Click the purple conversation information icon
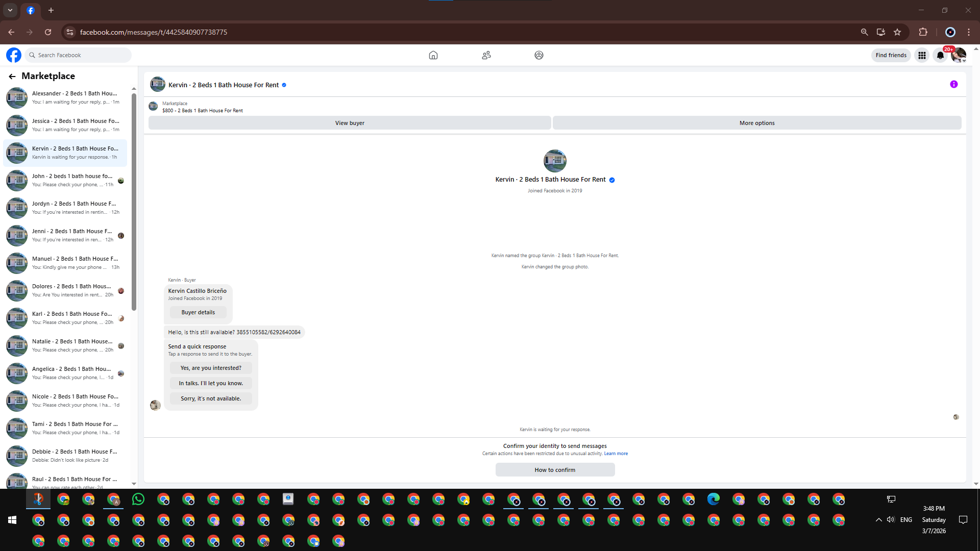Screen dimensions: 980x551 [954, 85]
